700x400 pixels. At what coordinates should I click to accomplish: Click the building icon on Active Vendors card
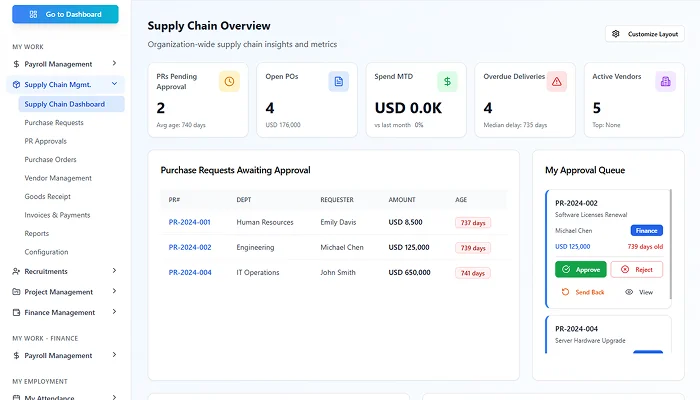(665, 82)
